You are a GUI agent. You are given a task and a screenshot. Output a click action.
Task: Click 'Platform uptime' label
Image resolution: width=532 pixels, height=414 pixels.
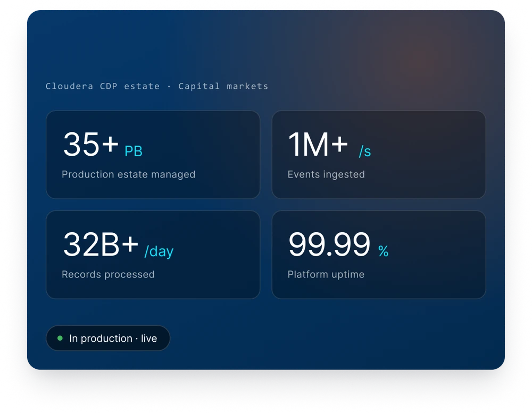(x=326, y=274)
